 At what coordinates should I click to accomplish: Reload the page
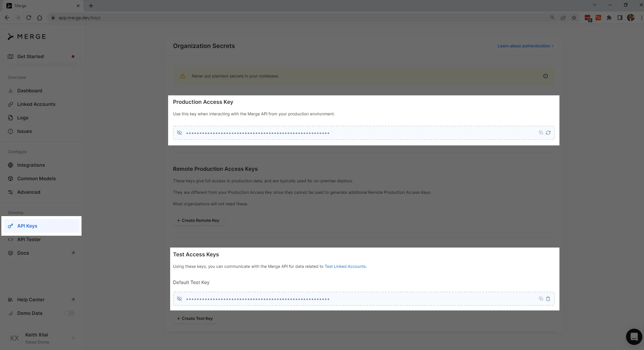click(29, 18)
